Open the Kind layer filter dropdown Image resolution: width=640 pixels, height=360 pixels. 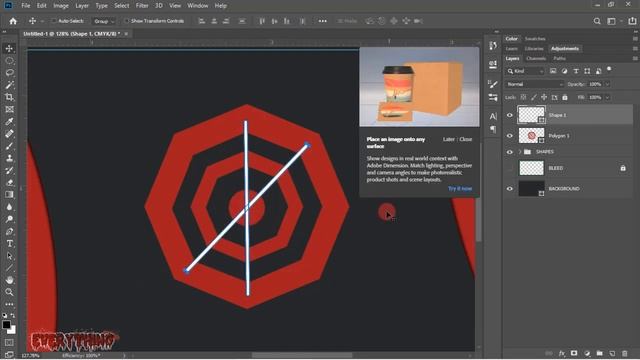525,71
